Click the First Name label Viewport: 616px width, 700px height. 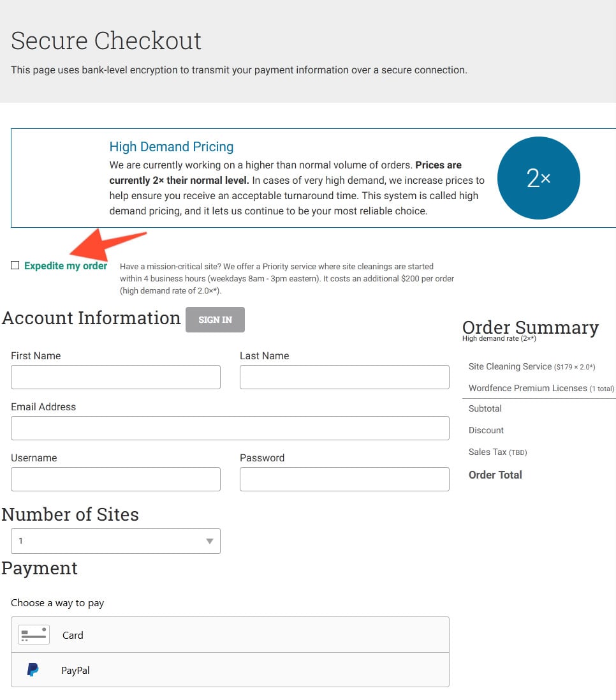(x=36, y=356)
